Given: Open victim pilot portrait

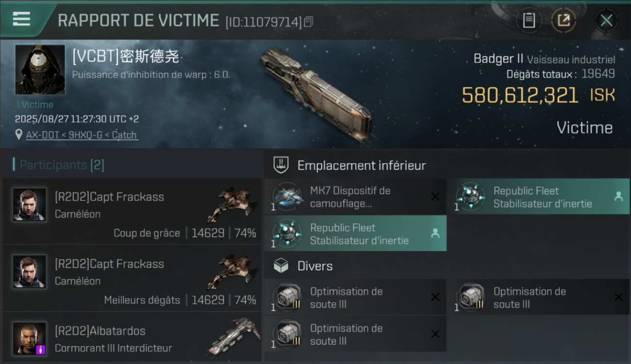Looking at the screenshot, I should (40, 69).
